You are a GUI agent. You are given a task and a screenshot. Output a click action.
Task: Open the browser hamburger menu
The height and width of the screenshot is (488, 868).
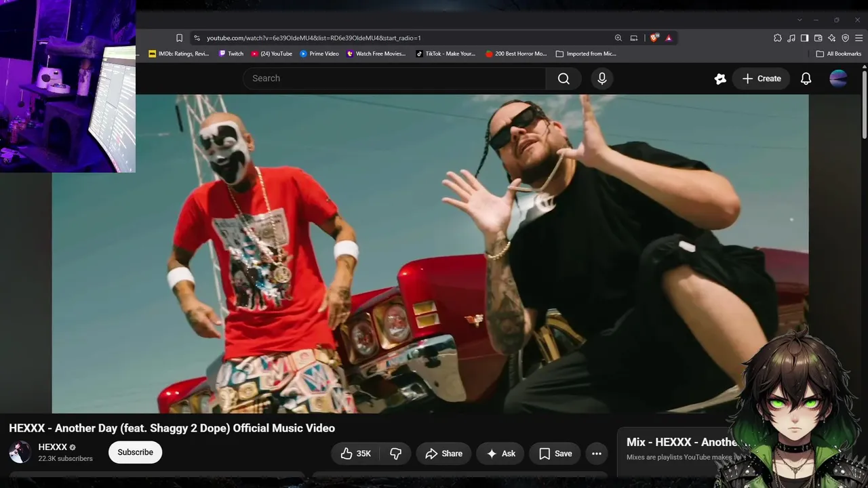(x=859, y=38)
